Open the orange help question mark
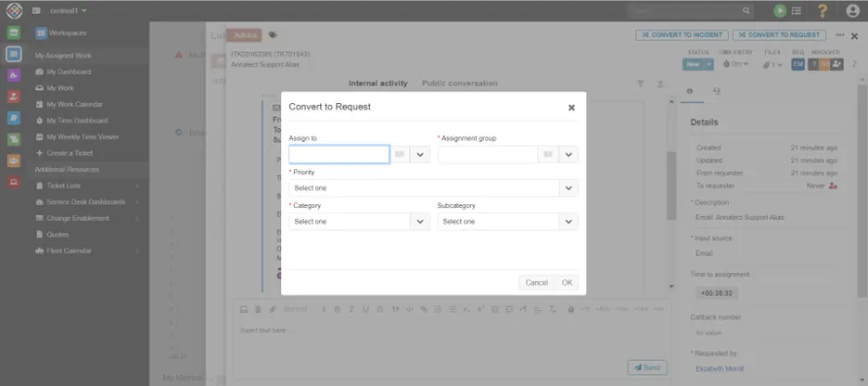868x386 pixels. 823,10
